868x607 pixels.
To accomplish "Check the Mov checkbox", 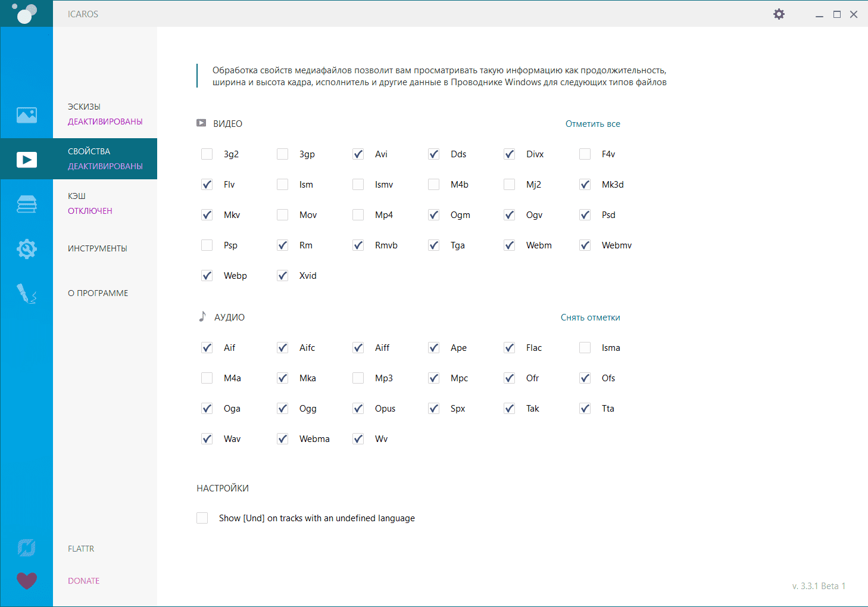I will [283, 215].
